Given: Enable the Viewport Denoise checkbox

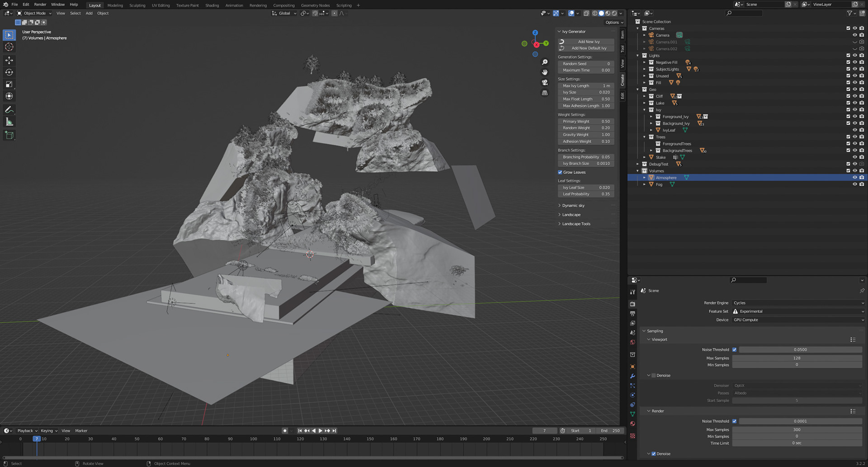Looking at the screenshot, I should 653,376.
